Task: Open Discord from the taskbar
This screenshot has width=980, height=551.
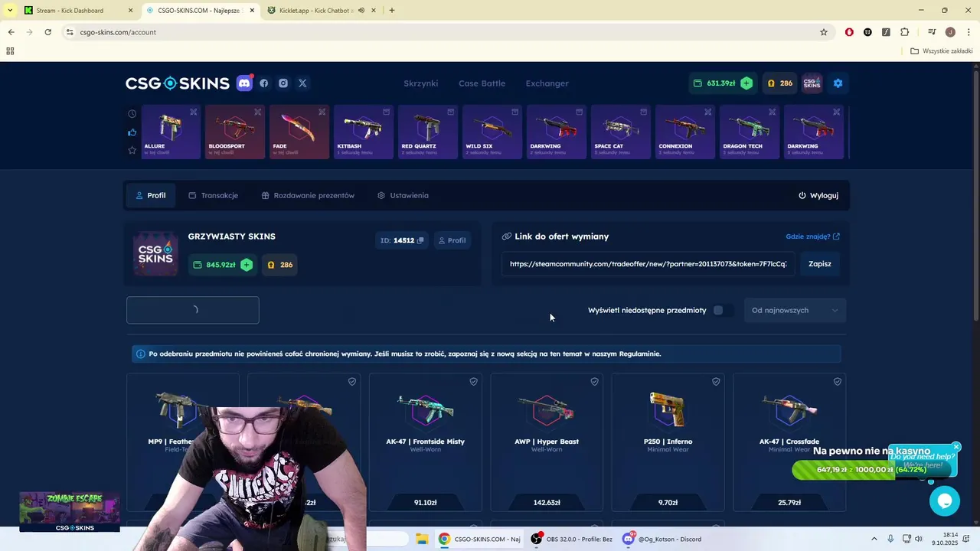Action: (x=662, y=539)
